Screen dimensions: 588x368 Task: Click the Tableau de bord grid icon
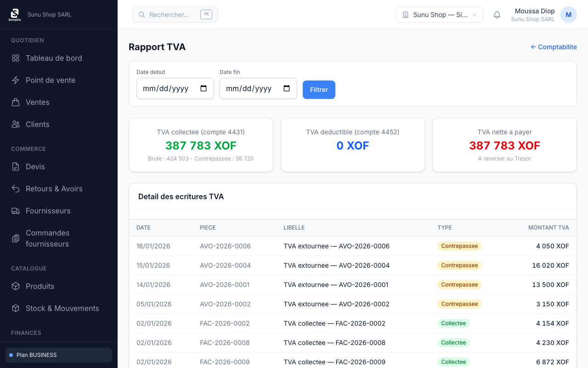click(16, 58)
